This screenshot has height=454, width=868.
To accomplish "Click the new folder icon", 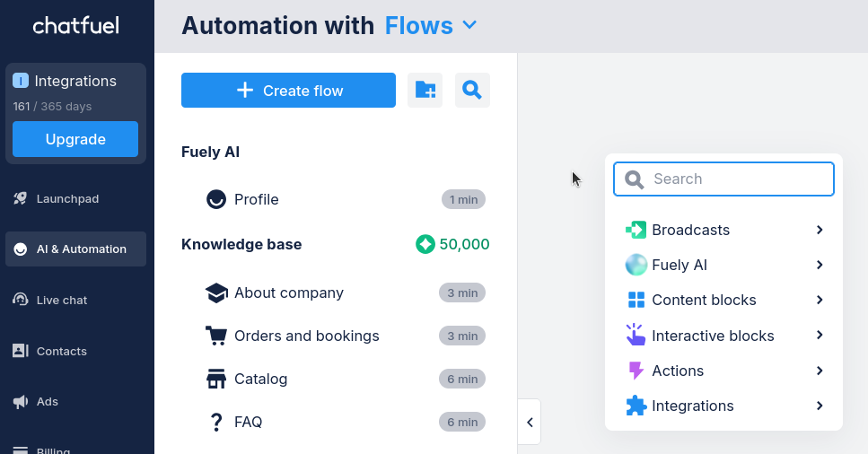I will pos(425,91).
